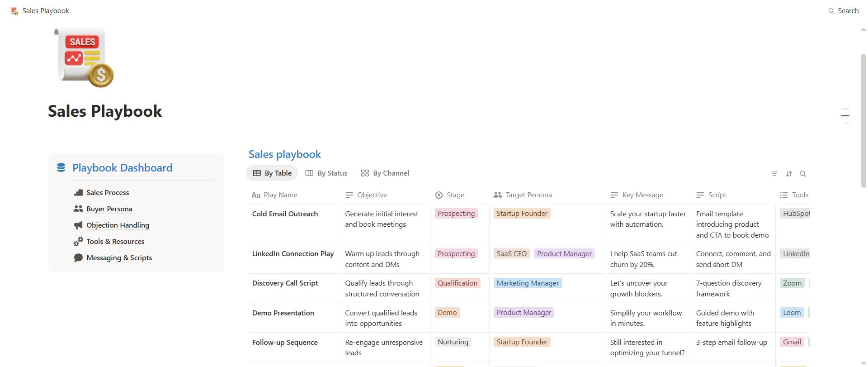Open the sort arrows icon

[789, 174]
